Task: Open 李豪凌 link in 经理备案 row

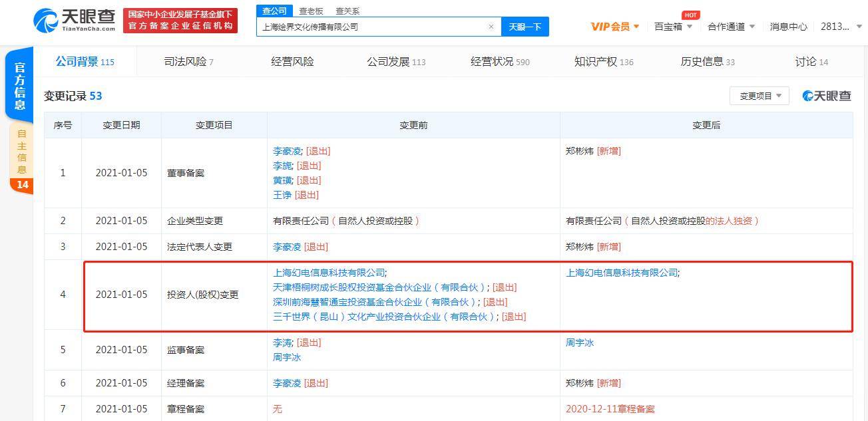Action: [287, 383]
